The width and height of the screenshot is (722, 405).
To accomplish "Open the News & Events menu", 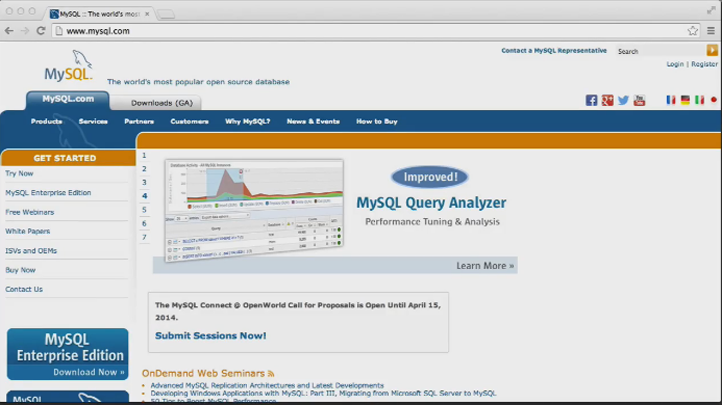I will [313, 122].
